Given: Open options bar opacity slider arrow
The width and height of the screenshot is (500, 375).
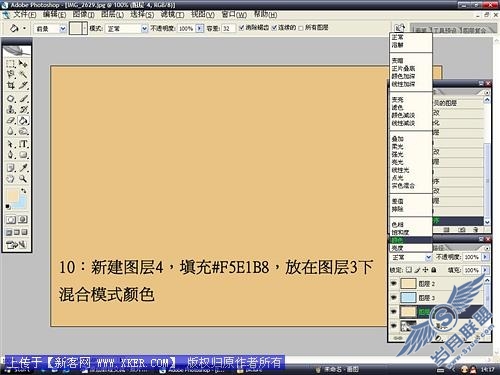Looking at the screenshot, I should coord(199,28).
